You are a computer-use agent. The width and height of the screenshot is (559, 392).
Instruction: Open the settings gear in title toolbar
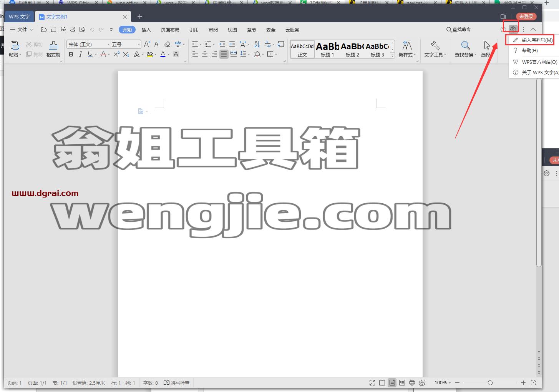coord(513,29)
